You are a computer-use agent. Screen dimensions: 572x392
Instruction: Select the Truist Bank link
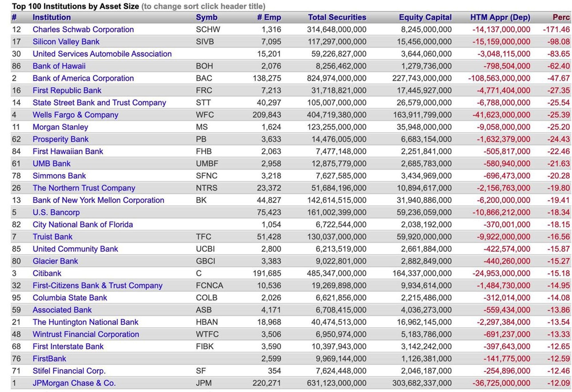coord(52,237)
